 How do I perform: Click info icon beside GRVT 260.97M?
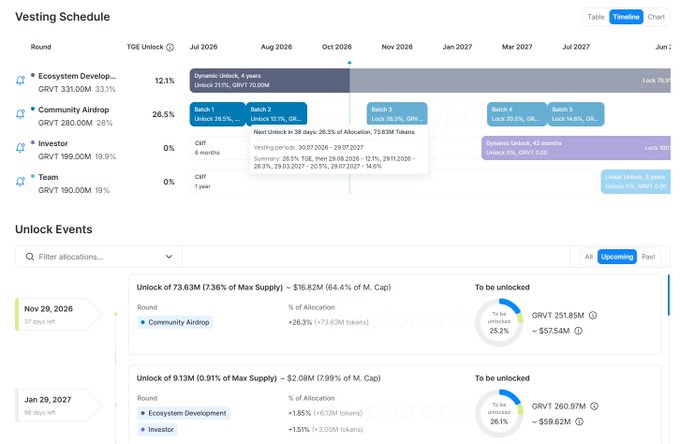(x=595, y=406)
